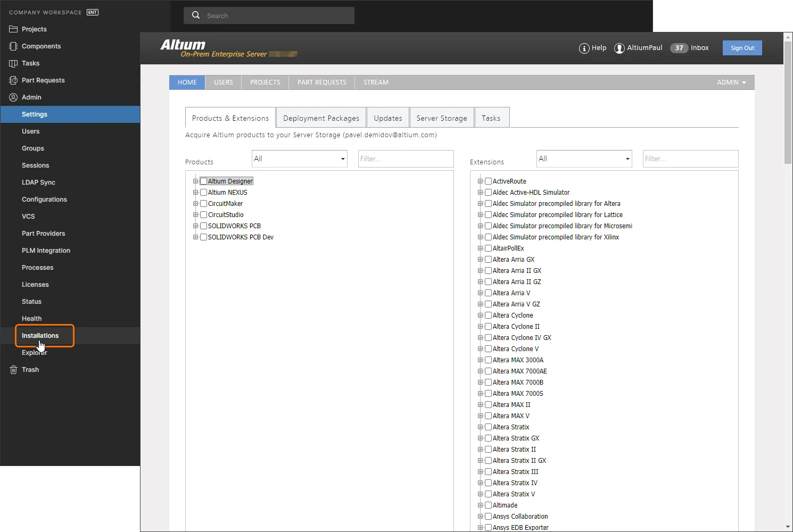Image resolution: width=793 pixels, height=532 pixels.
Task: Click the Help info icon
Action: 584,48
